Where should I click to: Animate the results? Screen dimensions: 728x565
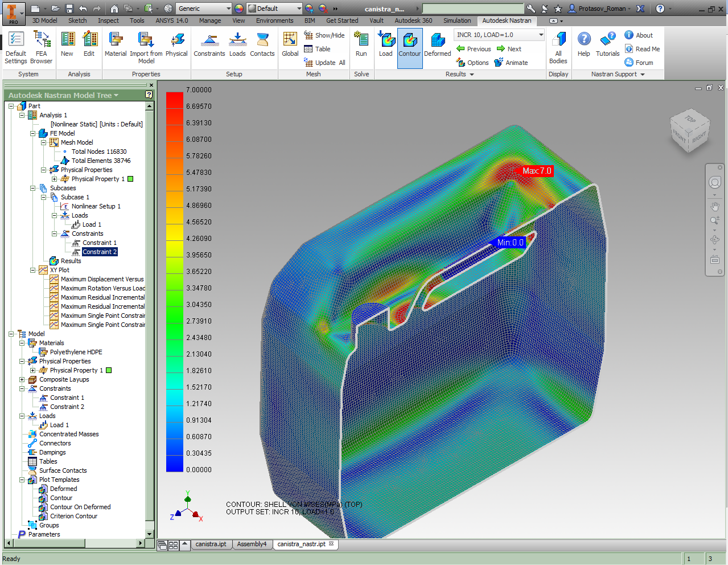click(x=511, y=63)
